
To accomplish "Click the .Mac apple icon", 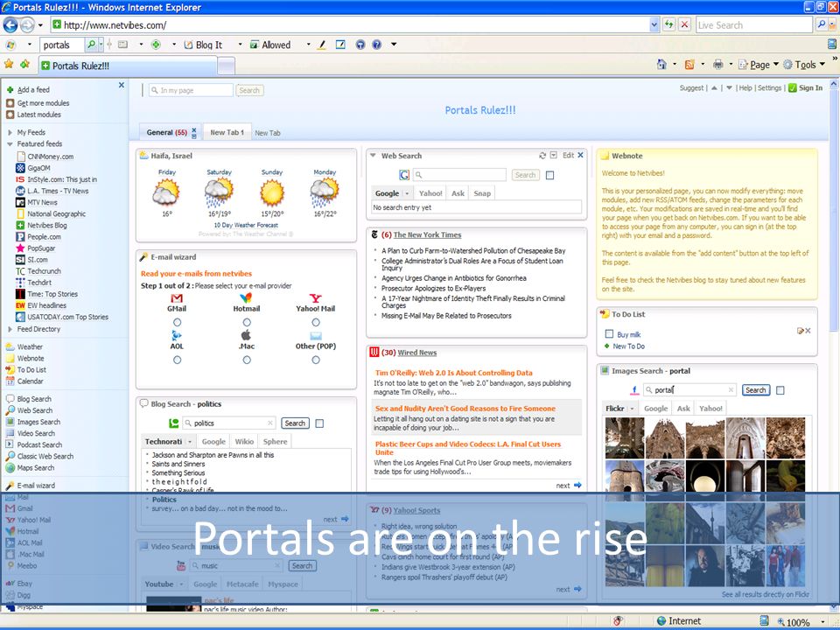I will coord(246,336).
